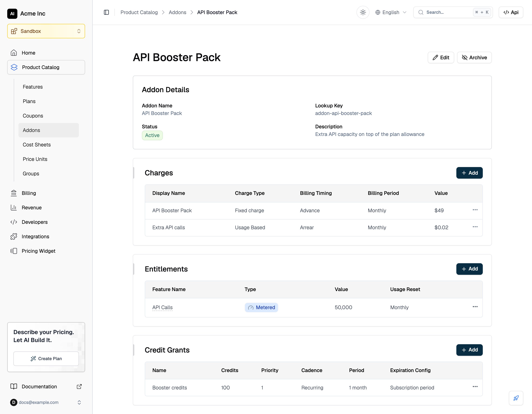Click the Documentation book icon
This screenshot has height=414, width=532.
14,387
